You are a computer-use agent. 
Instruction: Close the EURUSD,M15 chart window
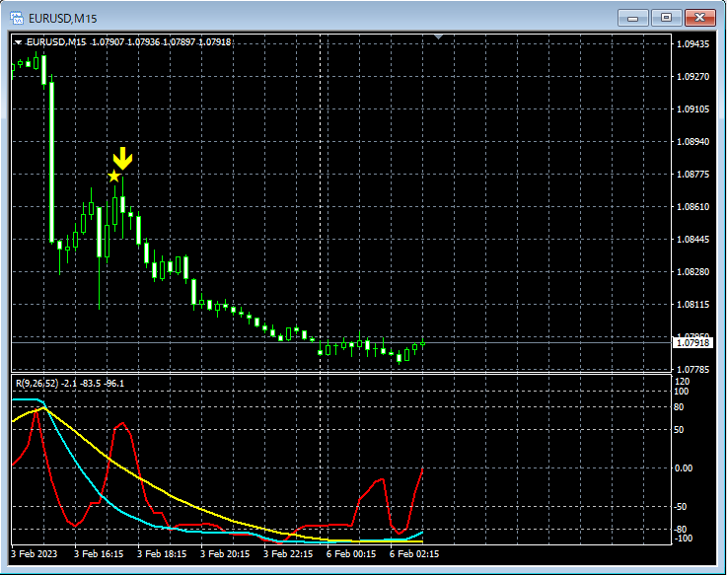click(x=700, y=18)
